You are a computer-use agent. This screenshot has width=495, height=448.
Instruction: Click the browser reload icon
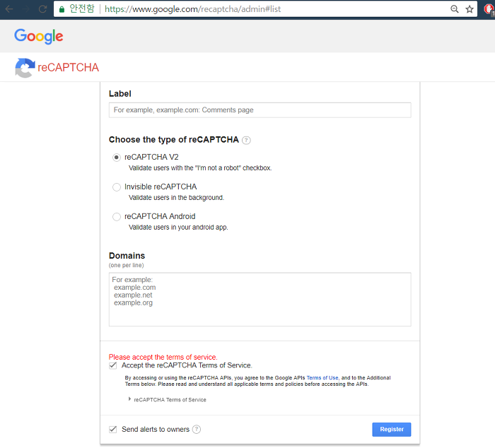click(42, 9)
